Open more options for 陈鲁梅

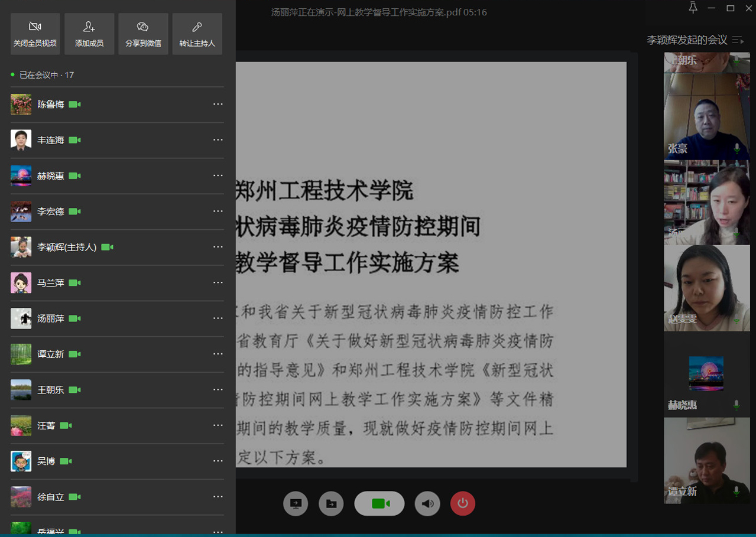point(218,105)
